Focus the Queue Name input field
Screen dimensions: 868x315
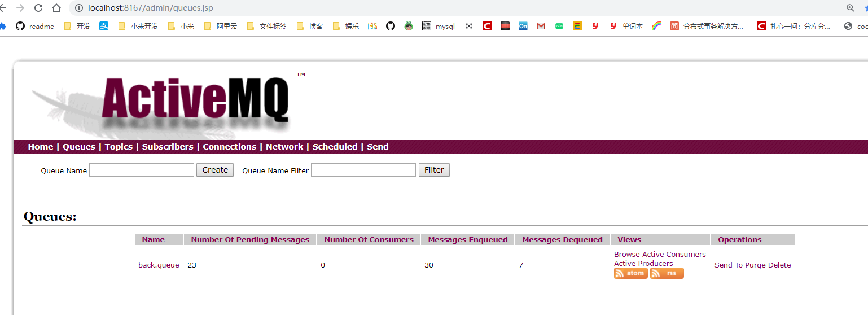point(142,170)
